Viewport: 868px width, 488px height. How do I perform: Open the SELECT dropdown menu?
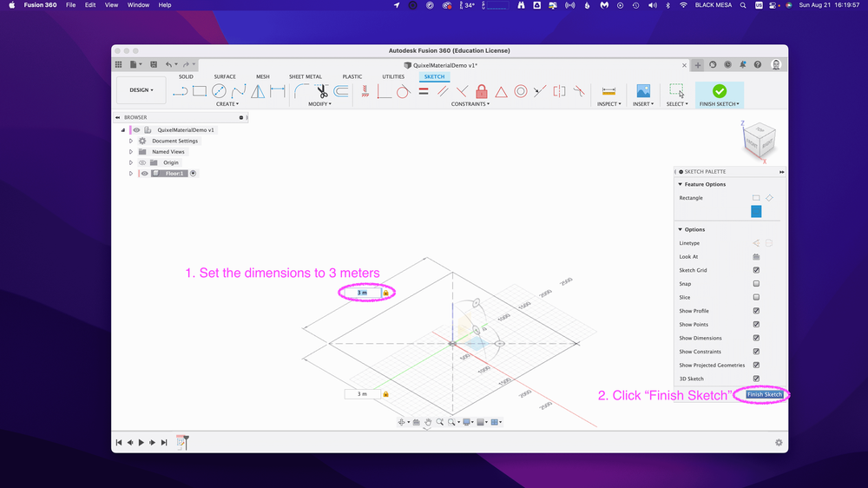[677, 104]
